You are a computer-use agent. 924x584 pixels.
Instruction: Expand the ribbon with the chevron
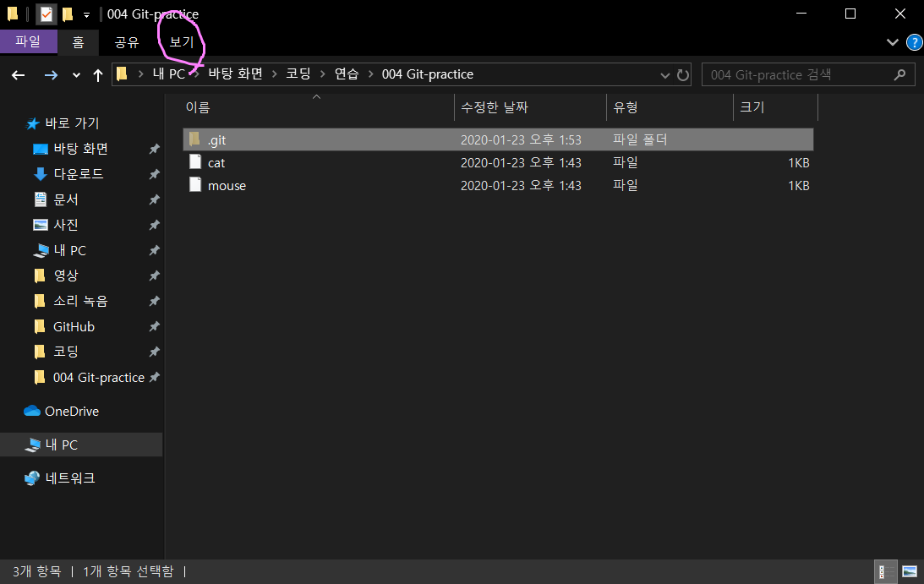coord(892,42)
